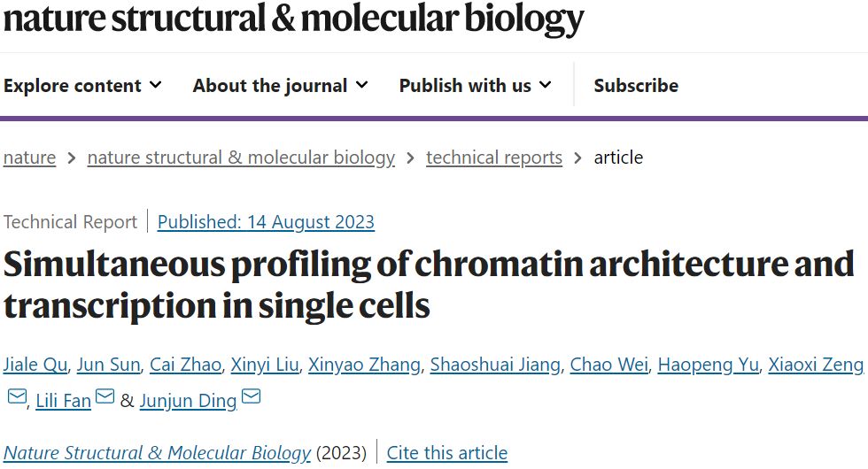Click the Subscribe menu item

click(x=636, y=86)
